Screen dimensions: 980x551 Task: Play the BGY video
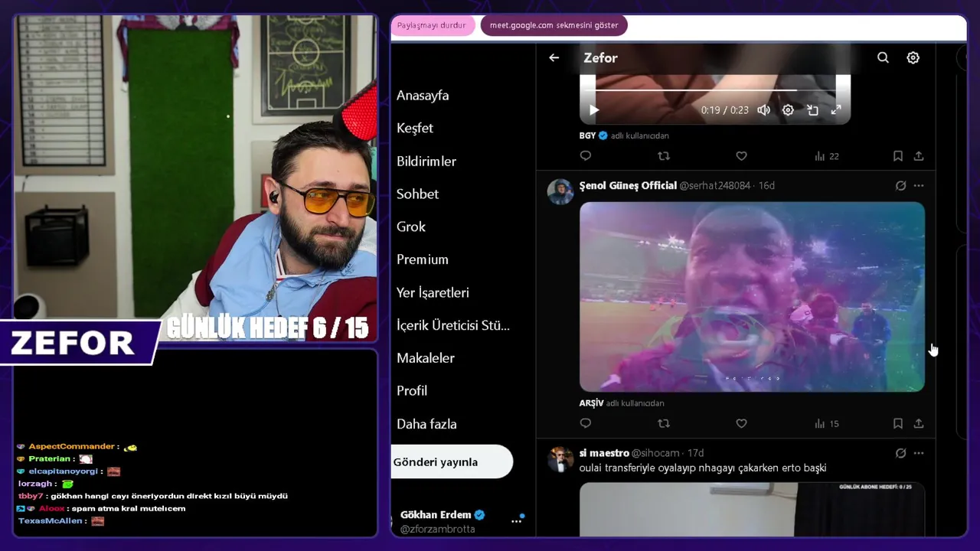(594, 110)
